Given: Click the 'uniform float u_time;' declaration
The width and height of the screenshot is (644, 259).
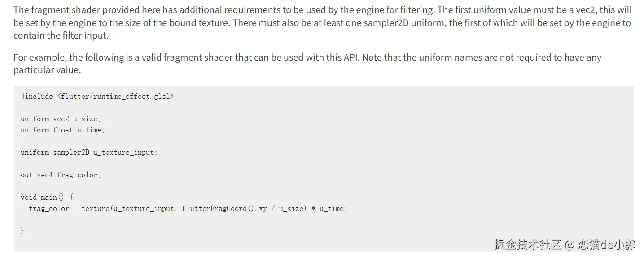Looking at the screenshot, I should point(62,130).
